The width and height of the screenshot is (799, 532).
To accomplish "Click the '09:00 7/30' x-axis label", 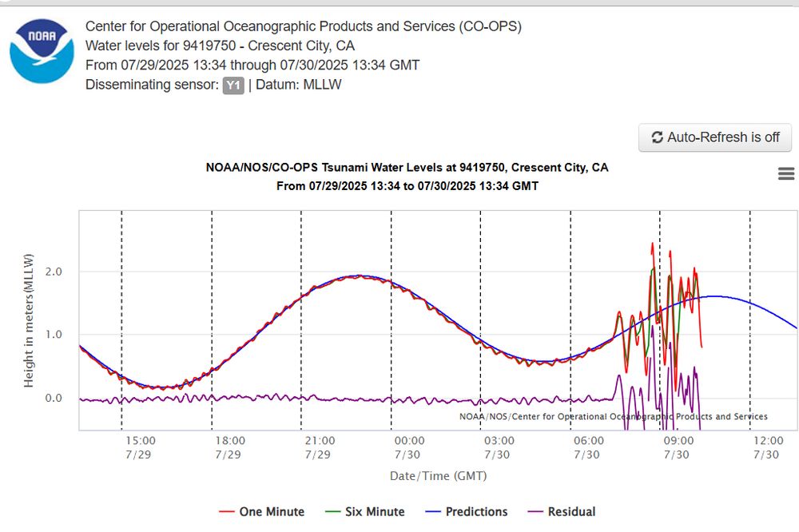I will 678,447.
